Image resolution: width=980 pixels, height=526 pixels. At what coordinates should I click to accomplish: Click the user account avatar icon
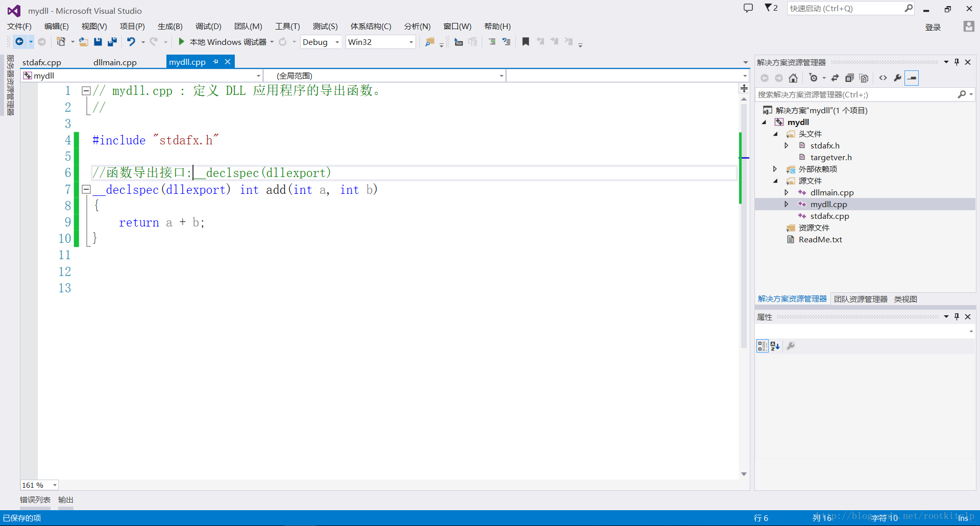(x=969, y=26)
